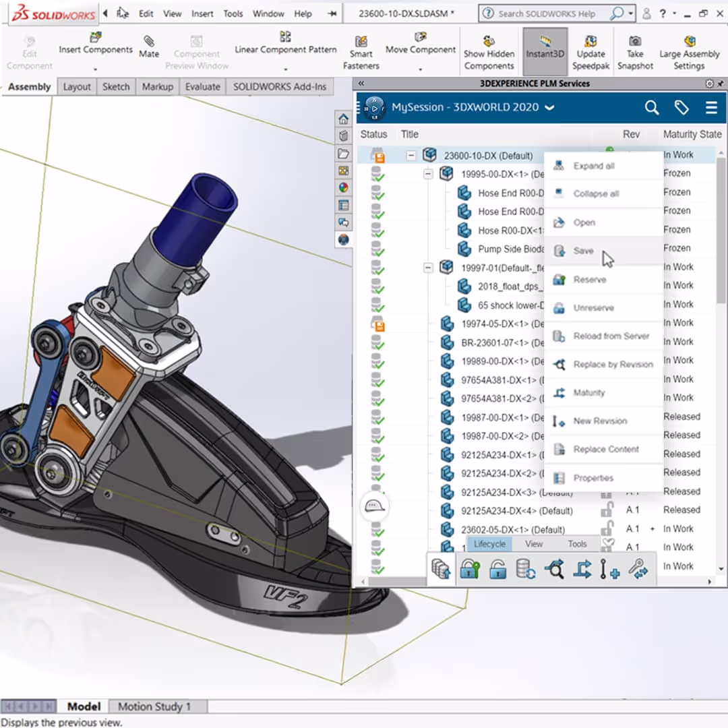Collapse the 19997-01 tree node
The width and height of the screenshot is (728, 728).
pyautogui.click(x=428, y=268)
